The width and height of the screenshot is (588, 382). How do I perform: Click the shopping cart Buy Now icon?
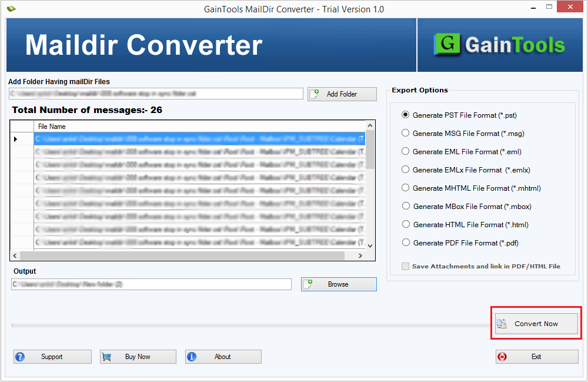pyautogui.click(x=106, y=357)
